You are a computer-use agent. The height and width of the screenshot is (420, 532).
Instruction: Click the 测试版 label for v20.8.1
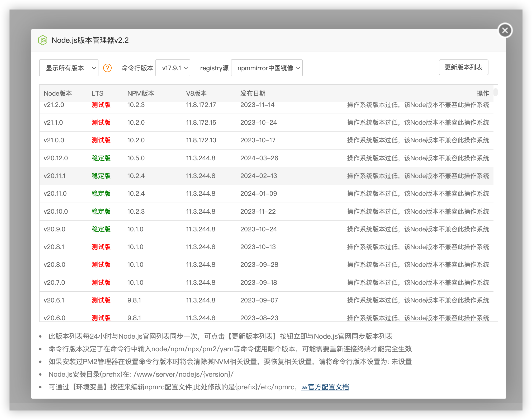(x=101, y=247)
